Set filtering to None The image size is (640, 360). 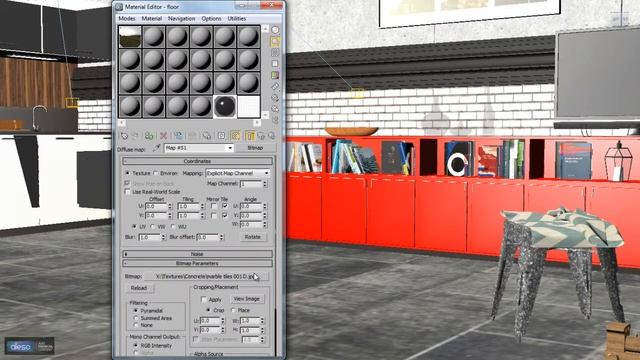click(136, 325)
